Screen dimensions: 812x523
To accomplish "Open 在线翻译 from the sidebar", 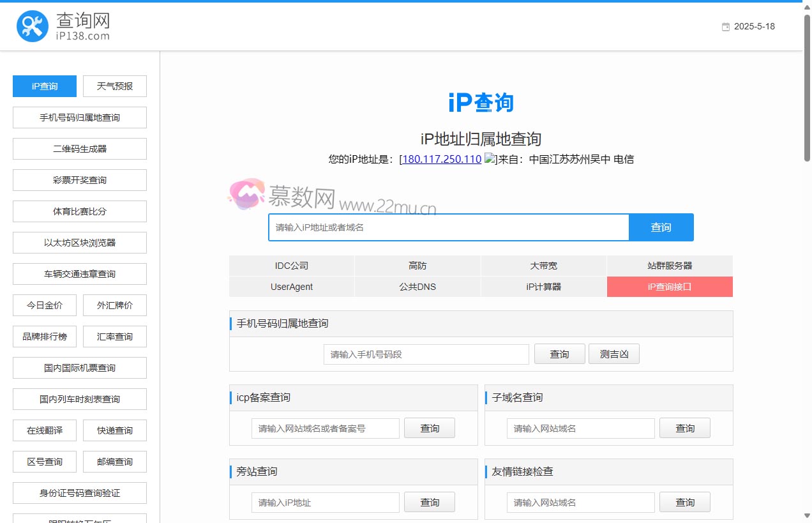I will click(44, 430).
